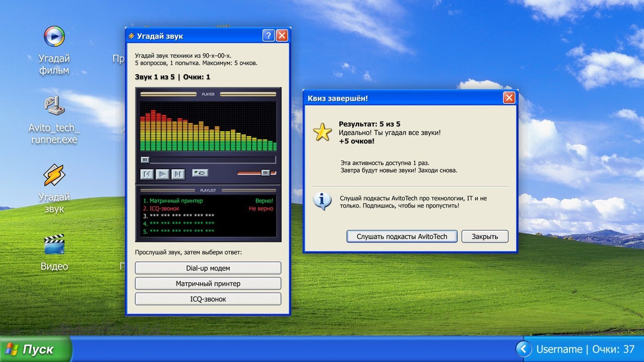The width and height of the screenshot is (644, 362).
Task: Select hidden playlist row number 3
Action: [x=178, y=216]
